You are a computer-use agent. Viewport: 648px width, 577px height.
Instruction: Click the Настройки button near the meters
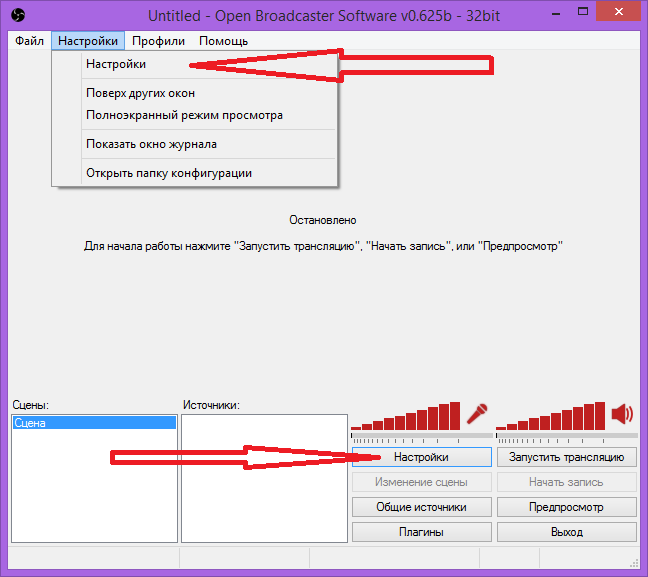[x=422, y=457]
